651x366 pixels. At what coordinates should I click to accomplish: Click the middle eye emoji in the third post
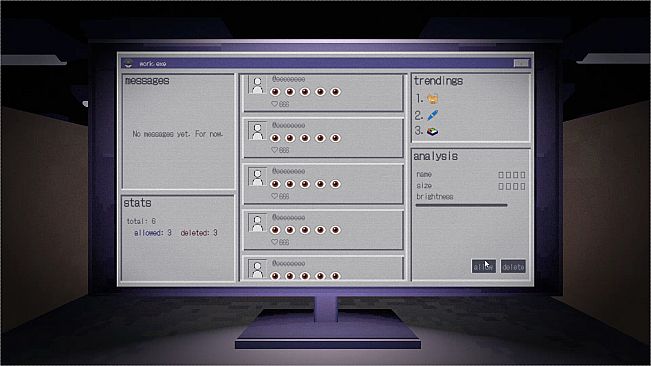305,184
